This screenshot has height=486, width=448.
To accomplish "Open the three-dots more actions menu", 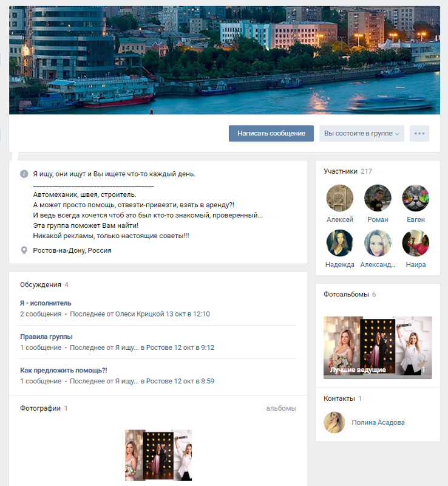I will (x=419, y=133).
